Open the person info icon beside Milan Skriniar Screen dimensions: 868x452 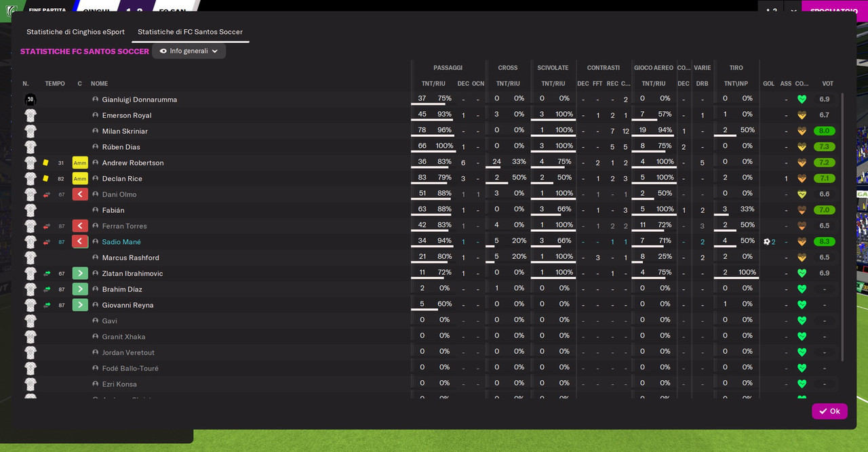coord(96,131)
